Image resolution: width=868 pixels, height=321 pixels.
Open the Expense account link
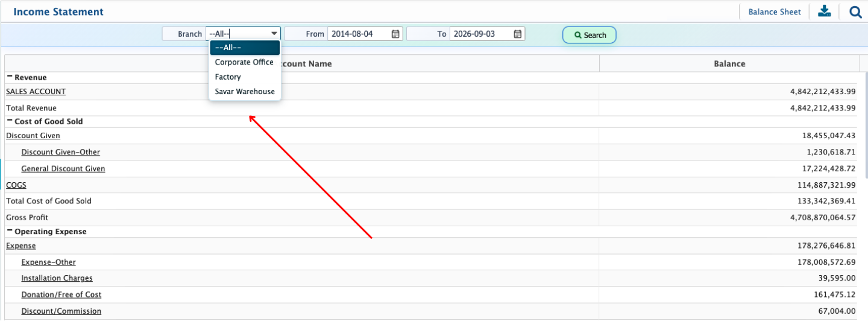tap(20, 246)
